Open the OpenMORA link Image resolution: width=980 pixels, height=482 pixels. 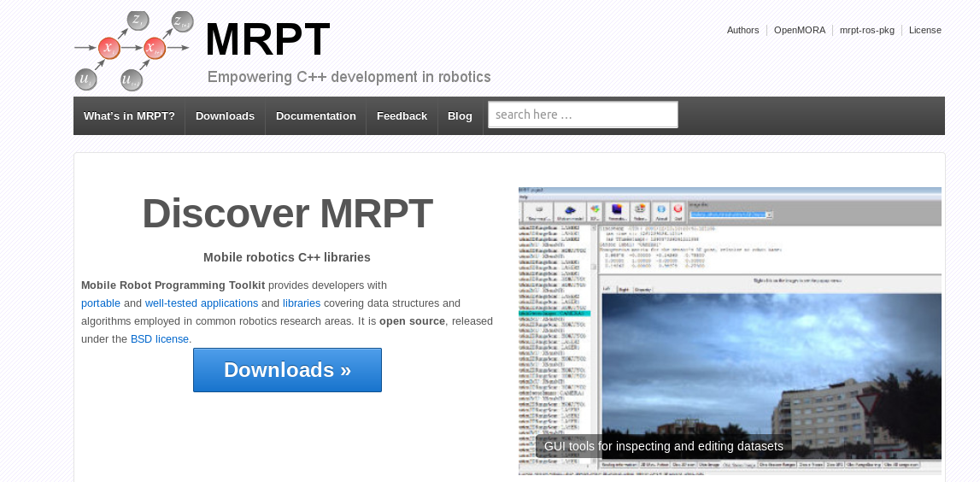click(800, 30)
